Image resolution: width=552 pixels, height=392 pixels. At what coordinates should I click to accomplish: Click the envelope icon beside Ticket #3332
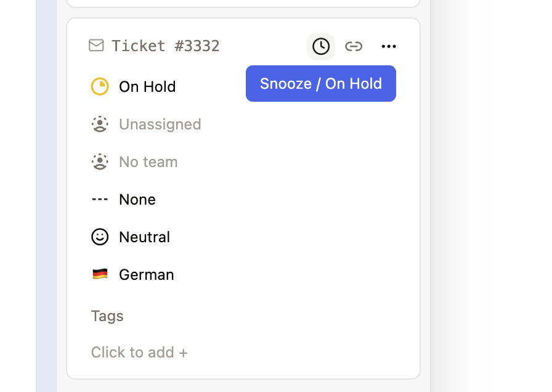[96, 46]
